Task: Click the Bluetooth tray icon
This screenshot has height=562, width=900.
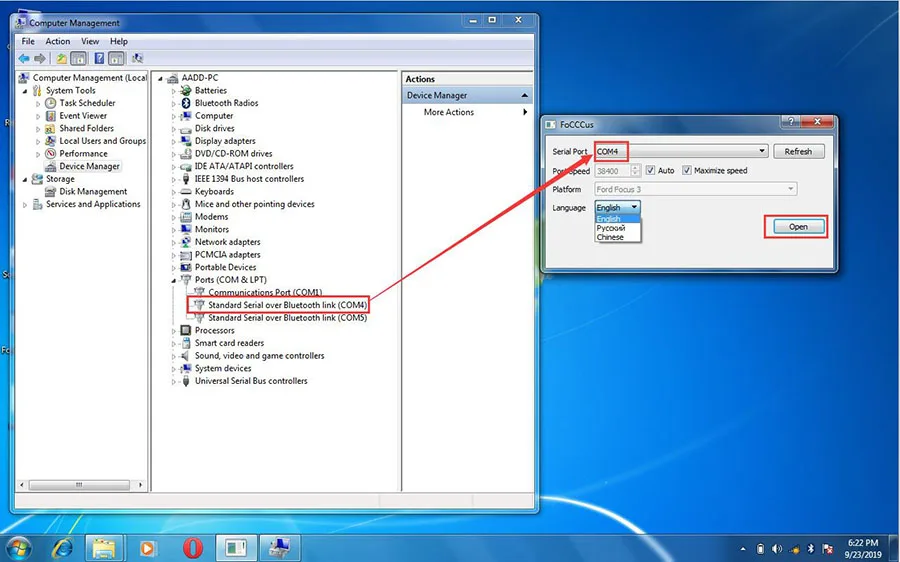Action: click(x=810, y=549)
